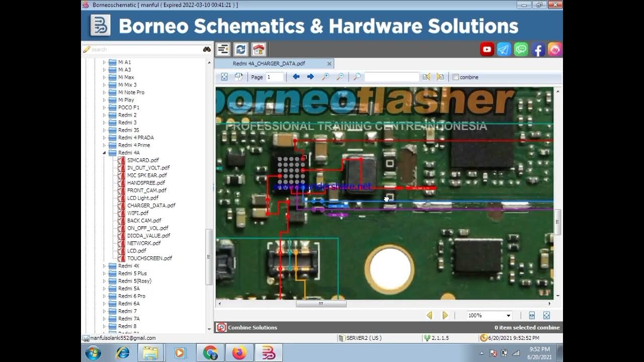Image resolution: width=644 pixels, height=362 pixels.
Task: Click the fit width icon below viewer
Action: click(532, 315)
